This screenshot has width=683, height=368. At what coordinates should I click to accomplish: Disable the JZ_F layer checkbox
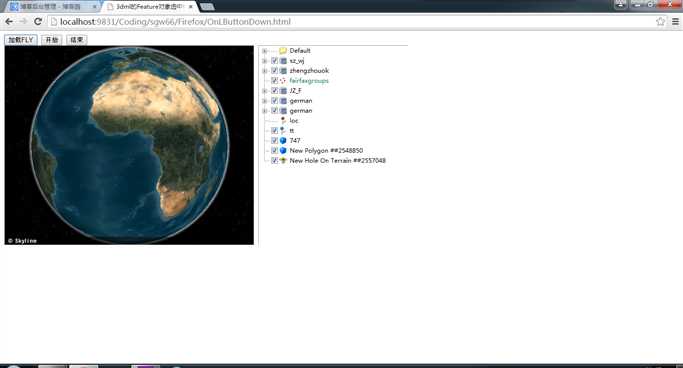[274, 91]
